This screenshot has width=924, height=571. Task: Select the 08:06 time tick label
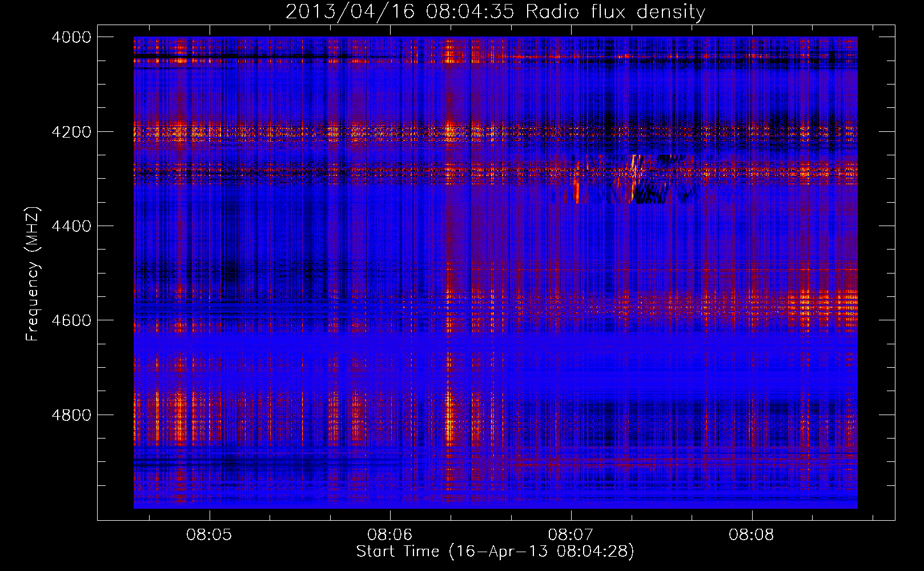pos(389,535)
